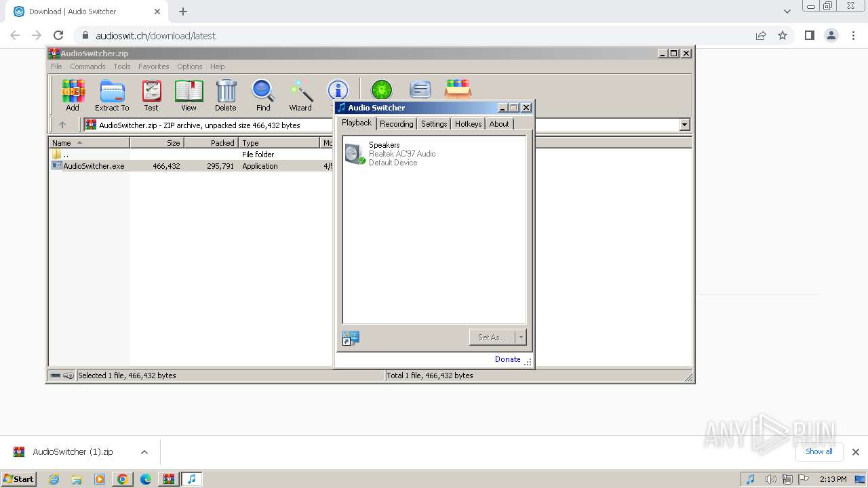Screen dimensions: 868x488
Task: Switch to the About tab
Action: 499,124
